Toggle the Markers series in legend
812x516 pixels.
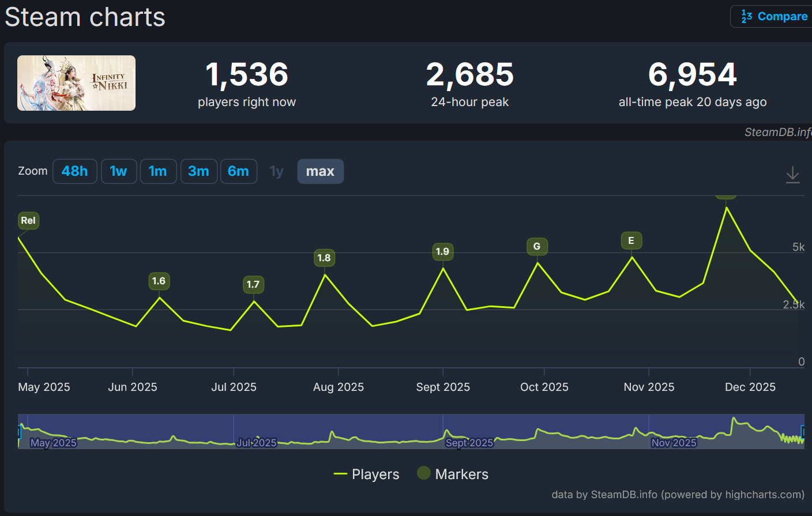point(453,474)
